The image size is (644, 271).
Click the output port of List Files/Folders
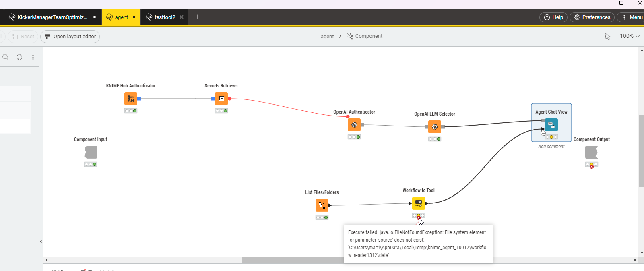(x=330, y=205)
